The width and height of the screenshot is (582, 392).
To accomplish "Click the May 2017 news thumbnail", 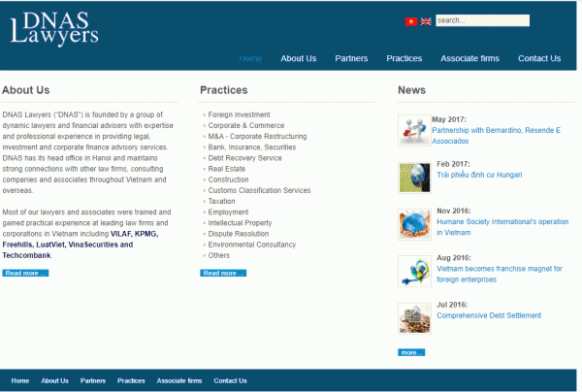I will (x=414, y=130).
